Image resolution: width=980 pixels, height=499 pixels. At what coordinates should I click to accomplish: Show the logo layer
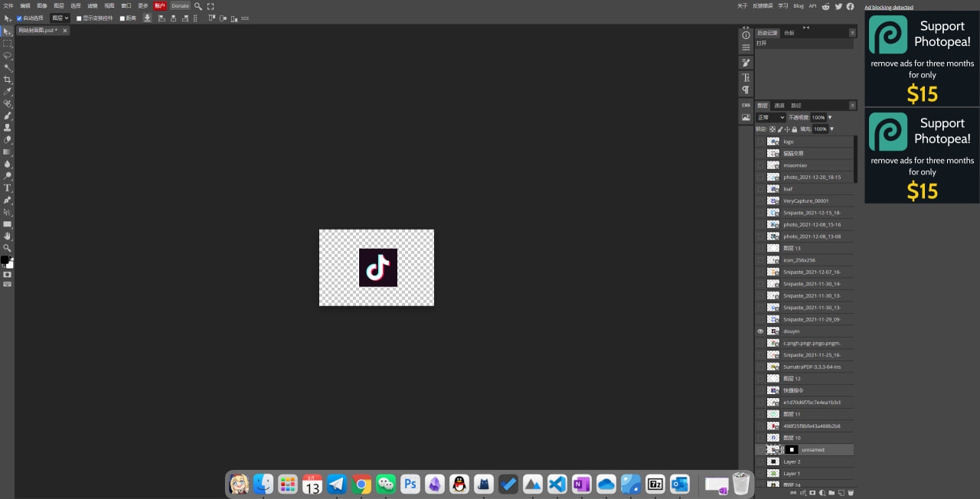[760, 142]
